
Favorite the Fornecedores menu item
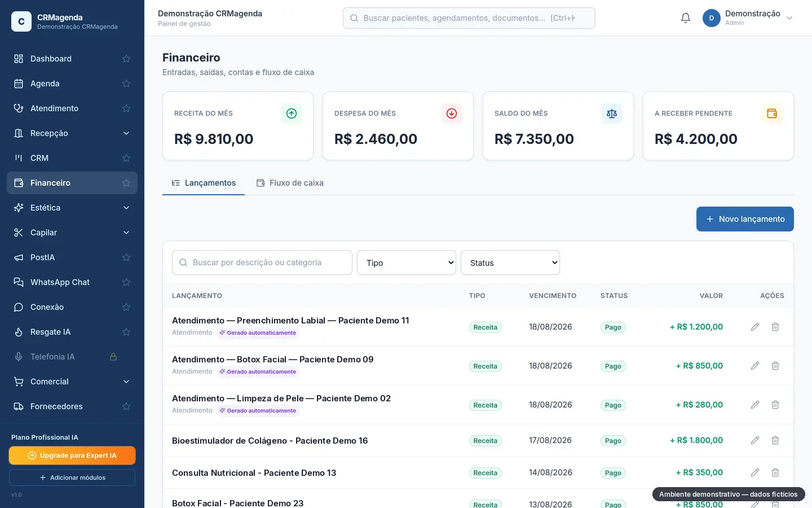coord(126,406)
